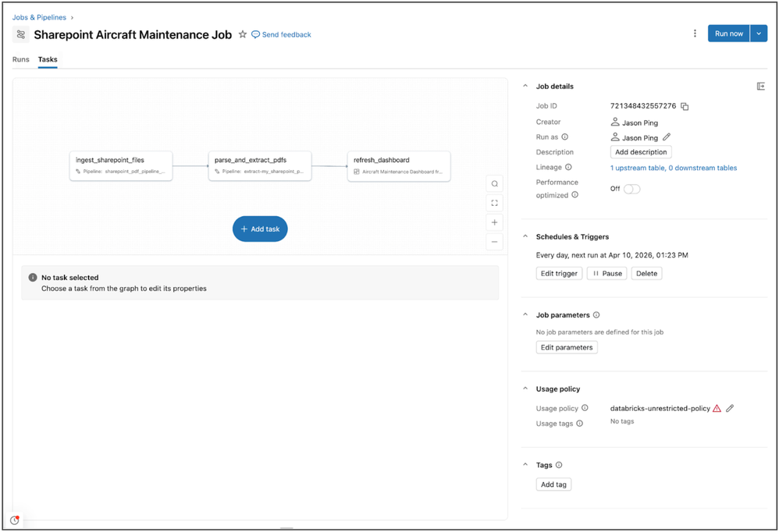Select the Tasks tab
Screen dimensions: 779x532
[48, 59]
